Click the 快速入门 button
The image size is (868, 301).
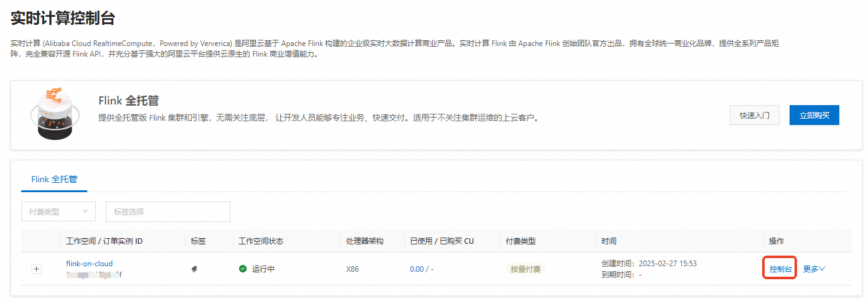(x=755, y=115)
